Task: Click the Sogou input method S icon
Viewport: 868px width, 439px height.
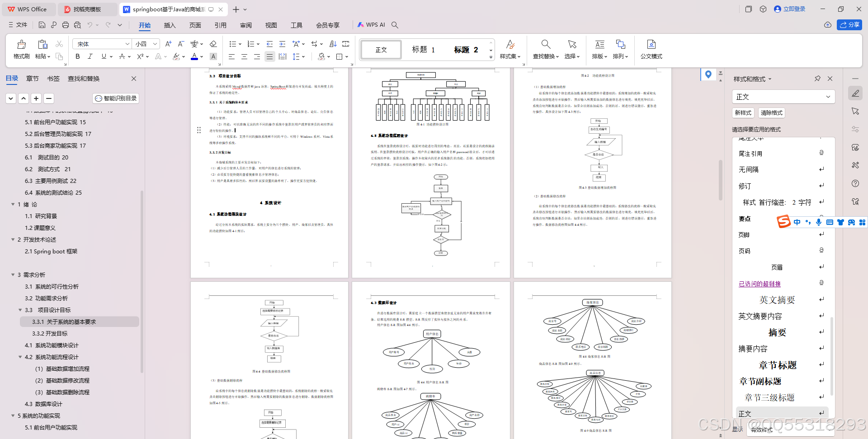Action: 783,221
